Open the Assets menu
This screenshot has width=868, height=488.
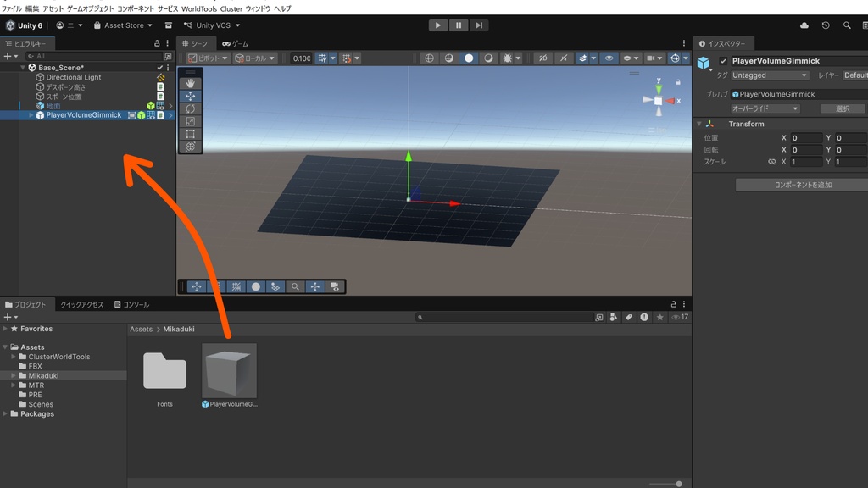click(53, 8)
